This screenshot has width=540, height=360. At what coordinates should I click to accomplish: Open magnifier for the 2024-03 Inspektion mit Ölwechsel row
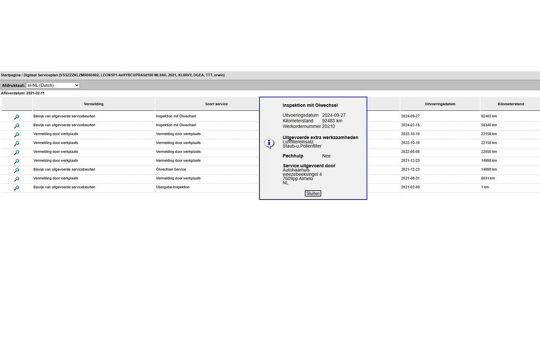(17, 126)
